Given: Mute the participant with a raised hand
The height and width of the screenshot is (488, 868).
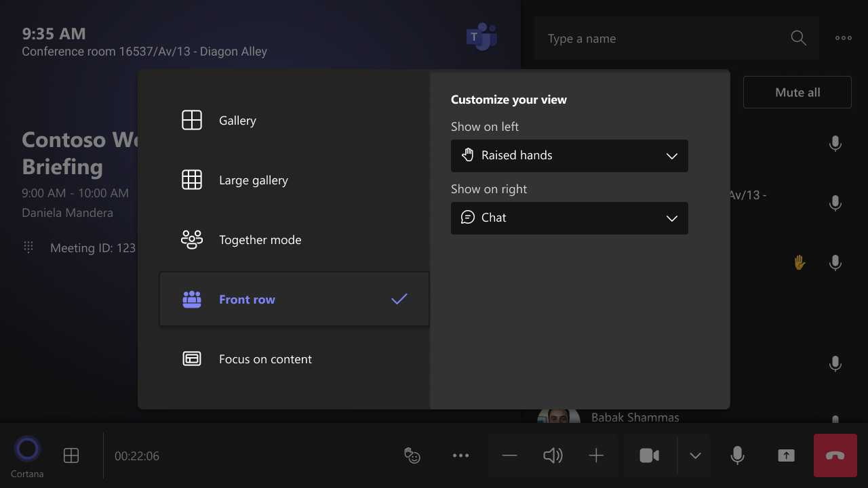Looking at the screenshot, I should click(x=835, y=262).
